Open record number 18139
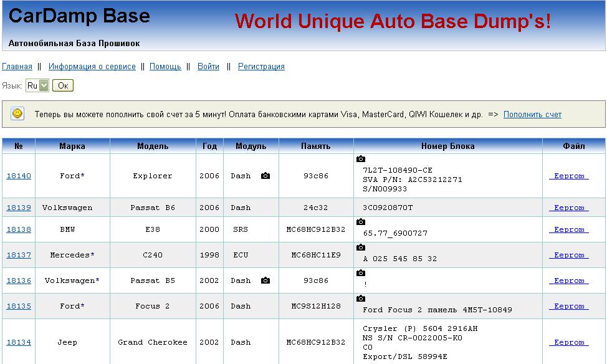607x364 pixels. coord(19,208)
